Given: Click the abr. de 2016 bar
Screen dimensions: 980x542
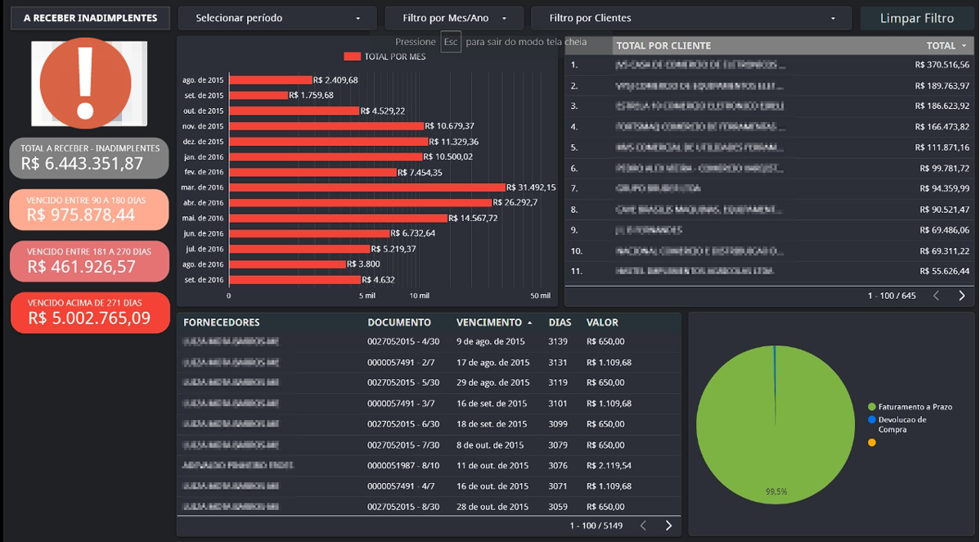Looking at the screenshot, I should pos(361,203).
